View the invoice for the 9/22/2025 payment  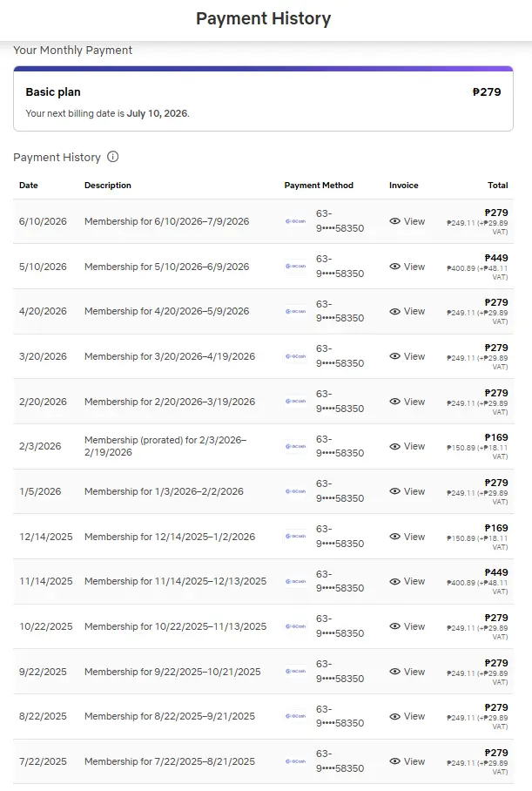click(407, 672)
